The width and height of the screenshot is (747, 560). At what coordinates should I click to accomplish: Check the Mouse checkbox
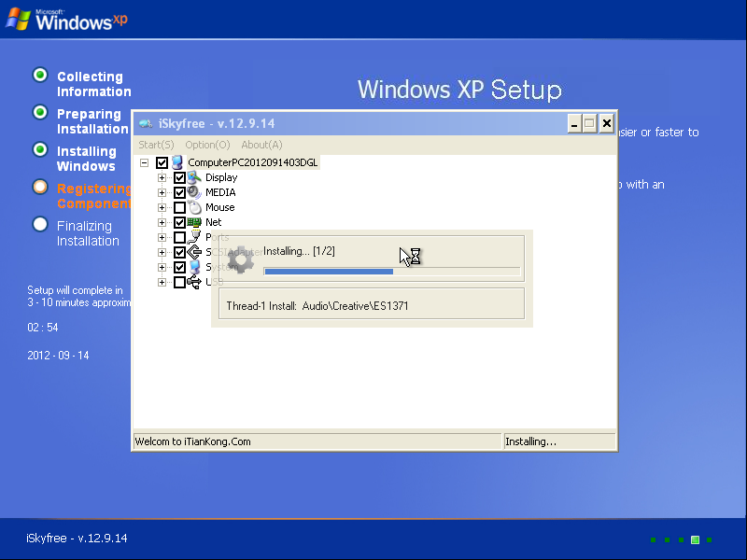(179, 207)
